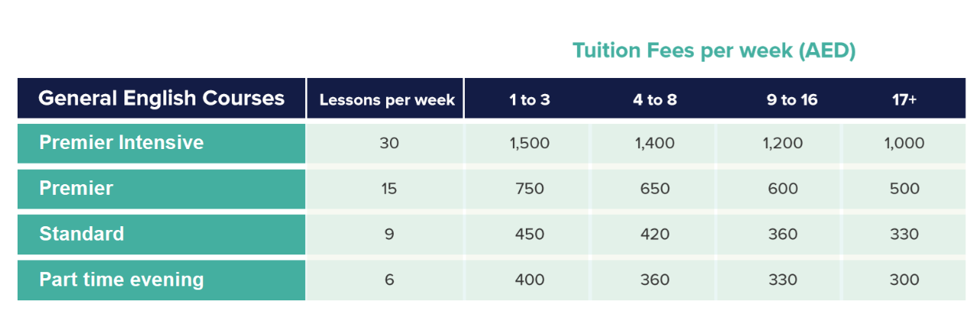Select the 300 part time evening fee

point(904,280)
